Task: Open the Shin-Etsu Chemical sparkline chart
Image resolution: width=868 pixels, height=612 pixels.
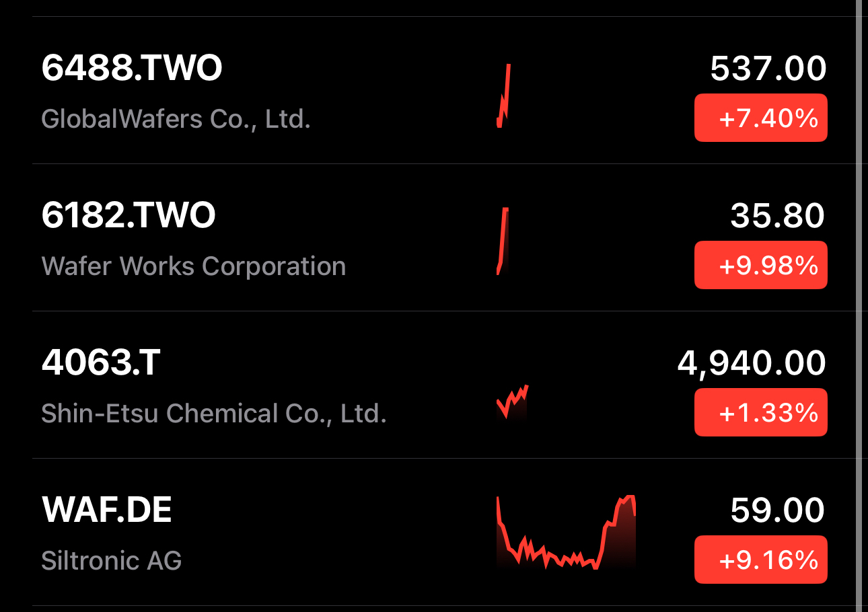Action: 512,401
